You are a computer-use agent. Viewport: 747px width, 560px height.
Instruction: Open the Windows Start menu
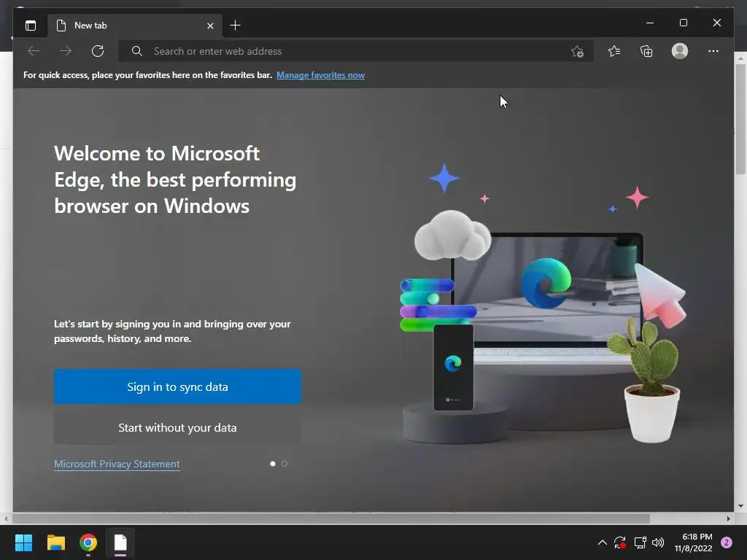click(23, 542)
